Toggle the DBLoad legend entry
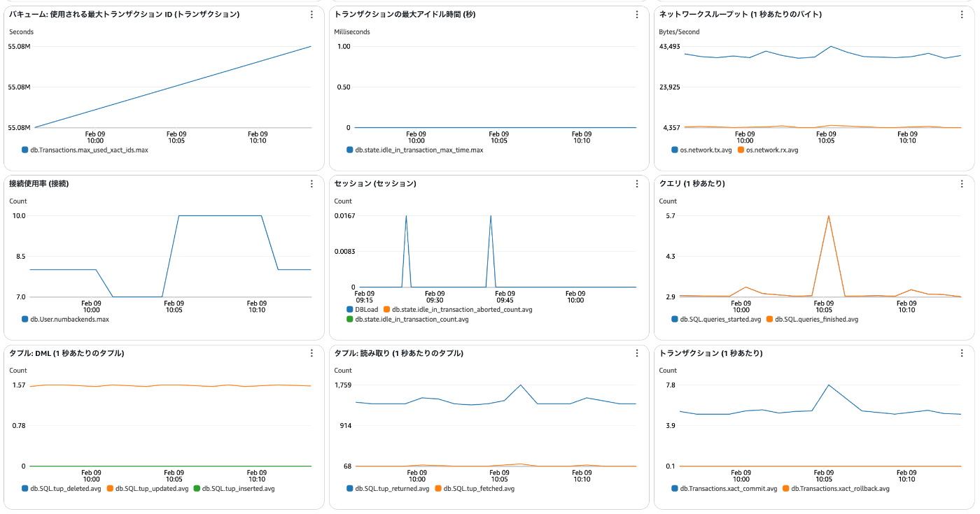The height and width of the screenshot is (514, 980). click(x=363, y=309)
